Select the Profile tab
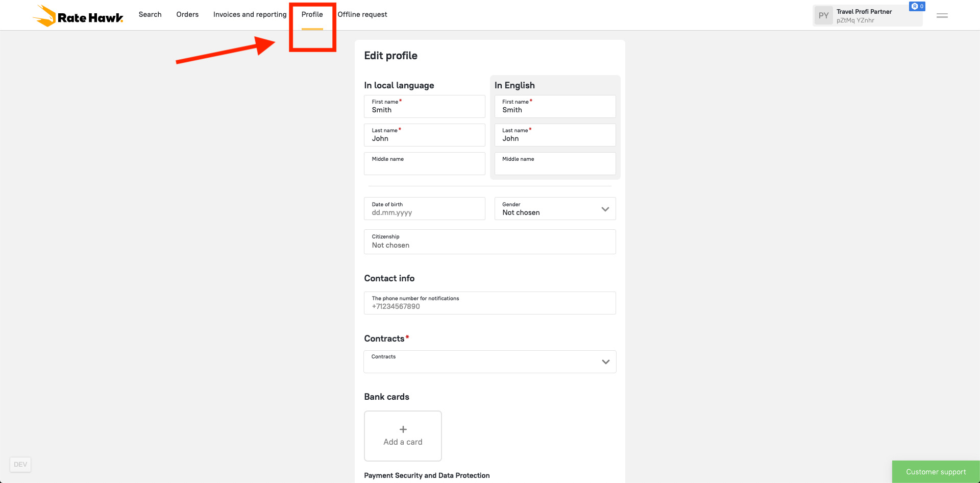Viewport: 980px width, 483px height. tap(312, 14)
